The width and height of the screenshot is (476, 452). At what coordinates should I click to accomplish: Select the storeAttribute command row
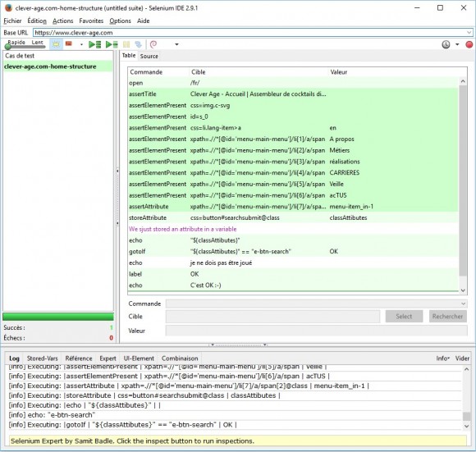[293, 218]
